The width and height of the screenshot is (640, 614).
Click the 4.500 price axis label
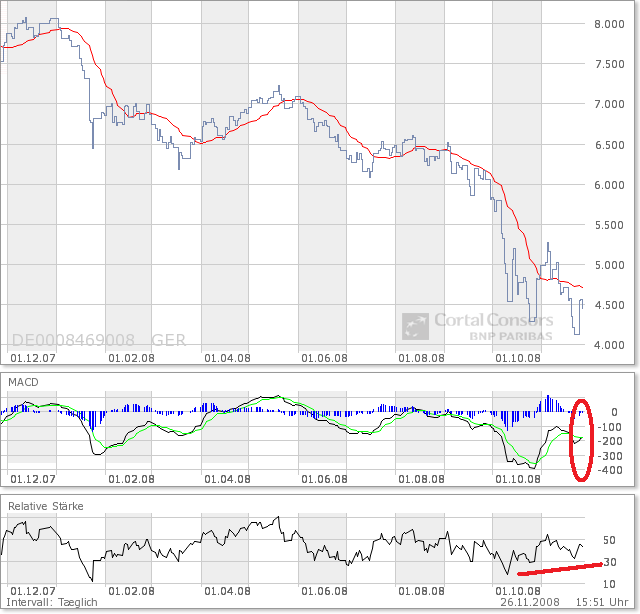coord(609,305)
